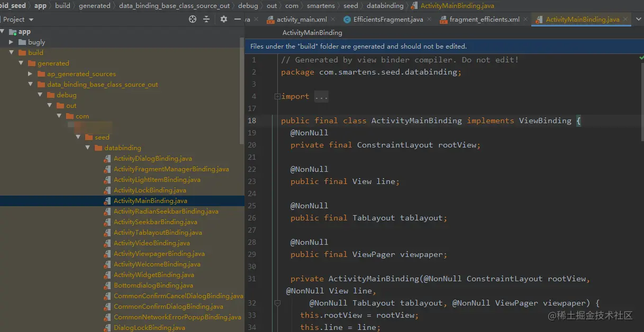This screenshot has height=332, width=644.
Task: Close the EfficientsFragment.java tab
Action: coord(429,20)
